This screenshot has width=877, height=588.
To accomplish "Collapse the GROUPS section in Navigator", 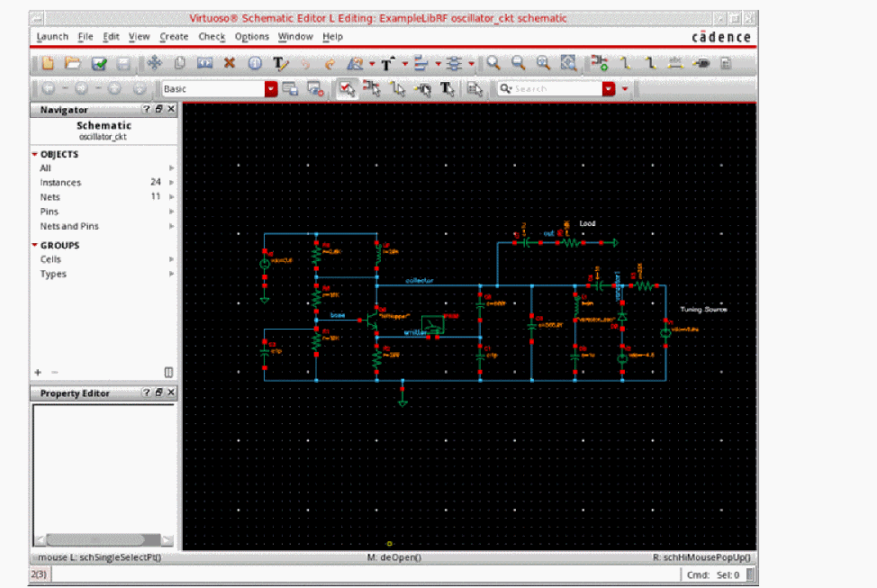I will pos(35,245).
